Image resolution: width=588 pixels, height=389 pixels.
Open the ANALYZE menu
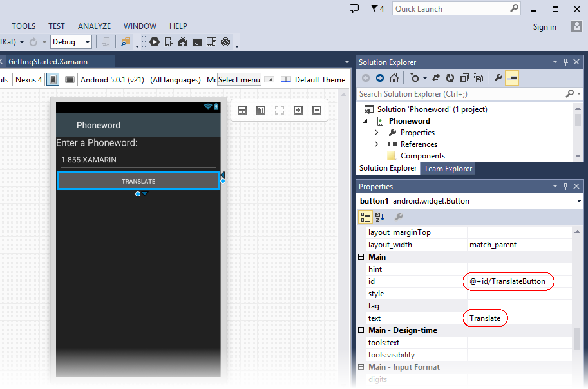pyautogui.click(x=94, y=26)
